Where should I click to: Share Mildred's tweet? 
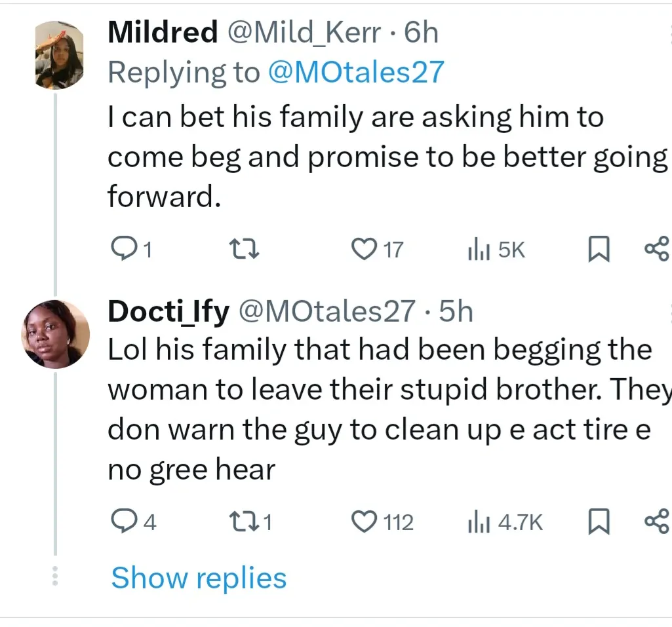click(656, 249)
